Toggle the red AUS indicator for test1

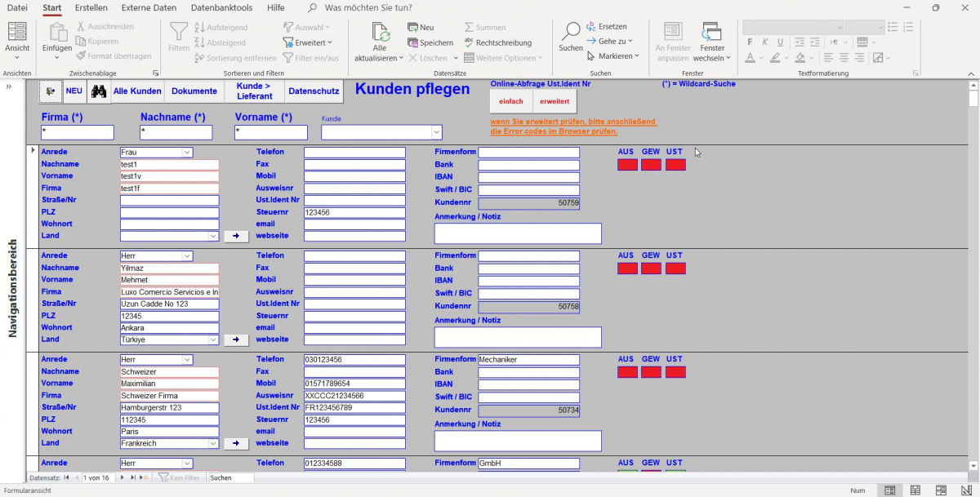[627, 165]
